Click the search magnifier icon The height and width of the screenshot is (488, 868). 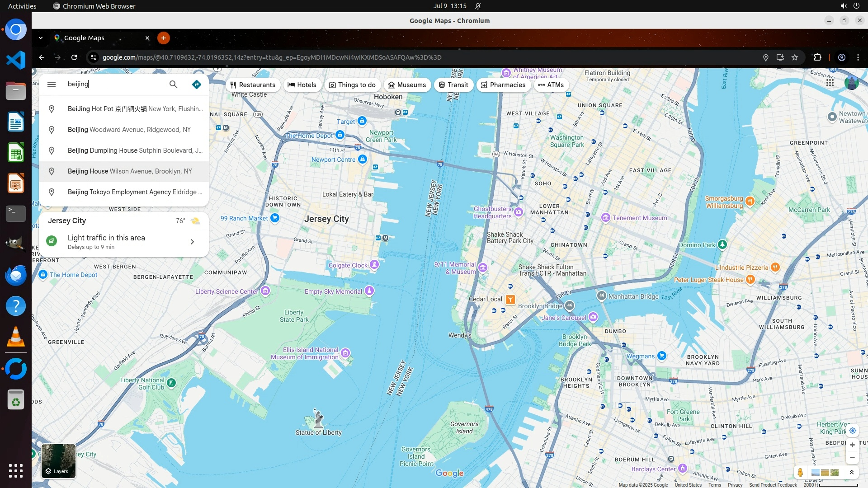tap(173, 84)
